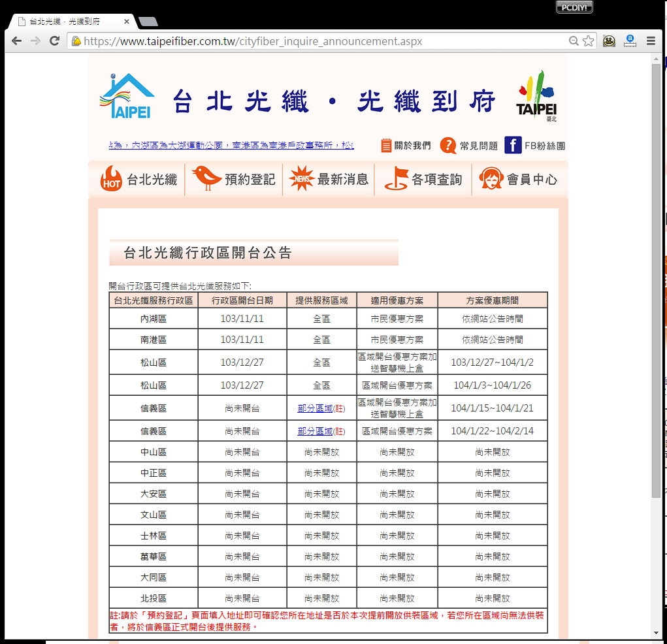Bookmark this page with the star icon

(x=589, y=41)
